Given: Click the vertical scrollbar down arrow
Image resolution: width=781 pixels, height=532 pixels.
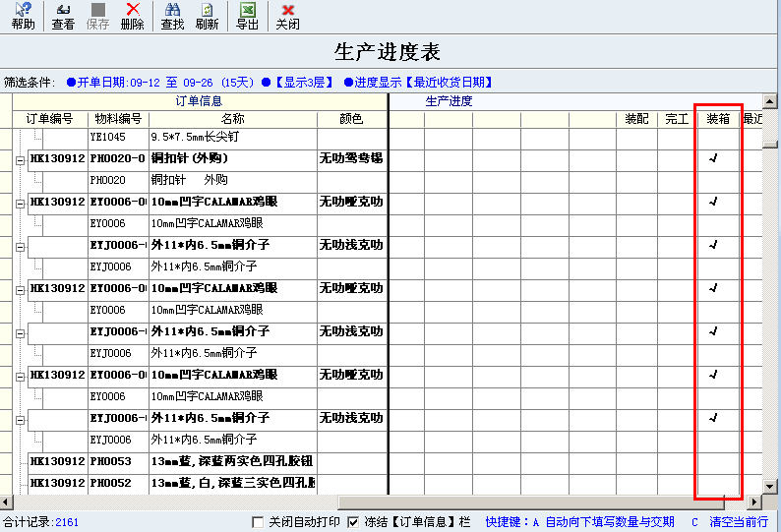Looking at the screenshot, I should 769,486.
